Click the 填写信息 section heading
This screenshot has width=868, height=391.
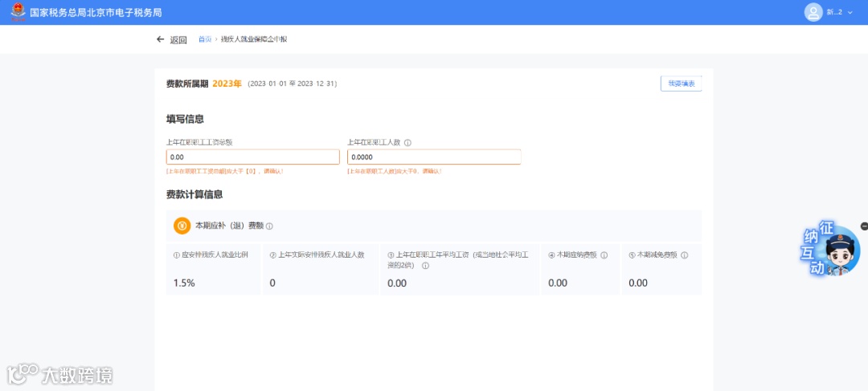click(x=185, y=119)
